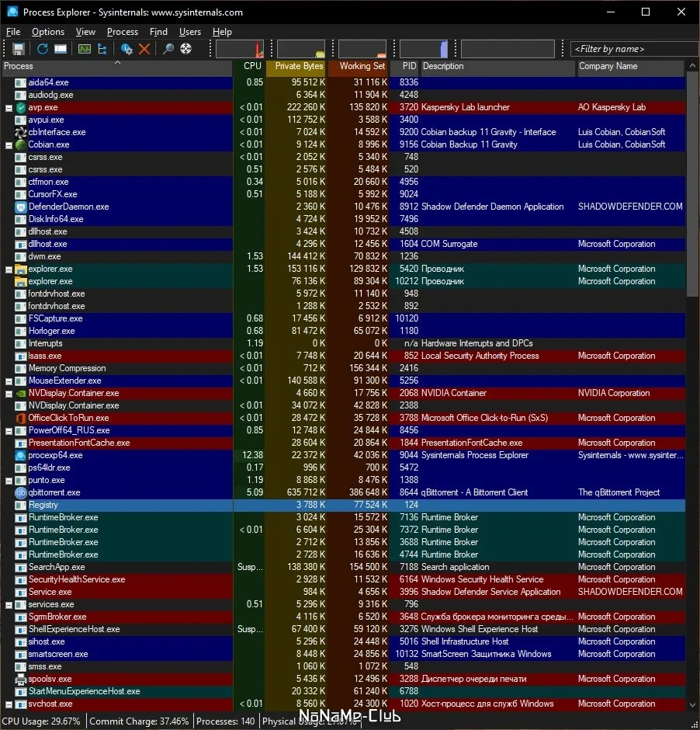The height and width of the screenshot is (730, 700).
Task: Click the blue I/O mini graph in toolbar
Action: [424, 49]
